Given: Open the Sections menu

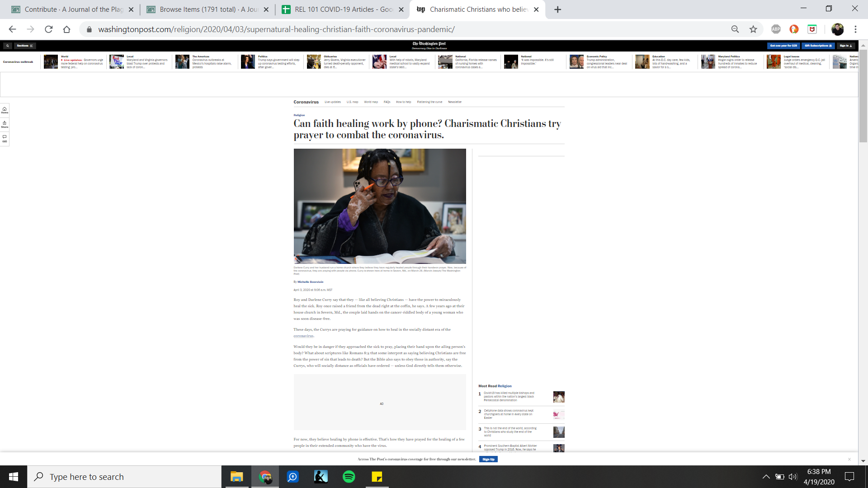Looking at the screenshot, I should coord(24,46).
